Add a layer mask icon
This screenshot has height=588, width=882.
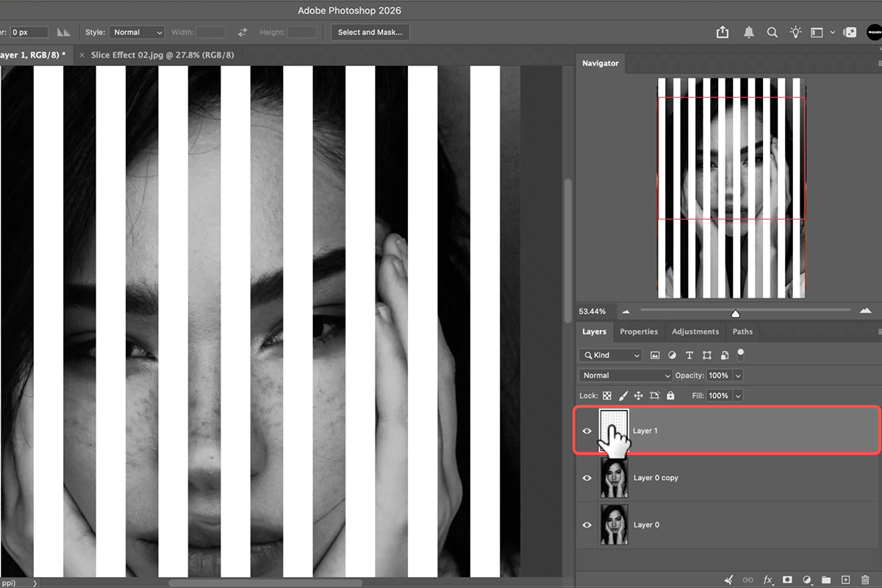787,580
